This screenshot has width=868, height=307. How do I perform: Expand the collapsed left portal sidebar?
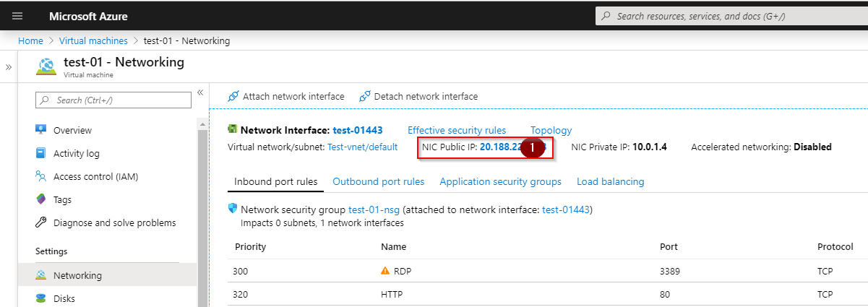point(9,66)
